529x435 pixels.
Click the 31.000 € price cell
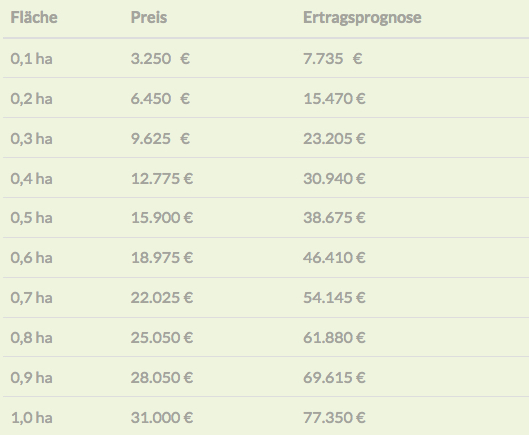point(162,417)
